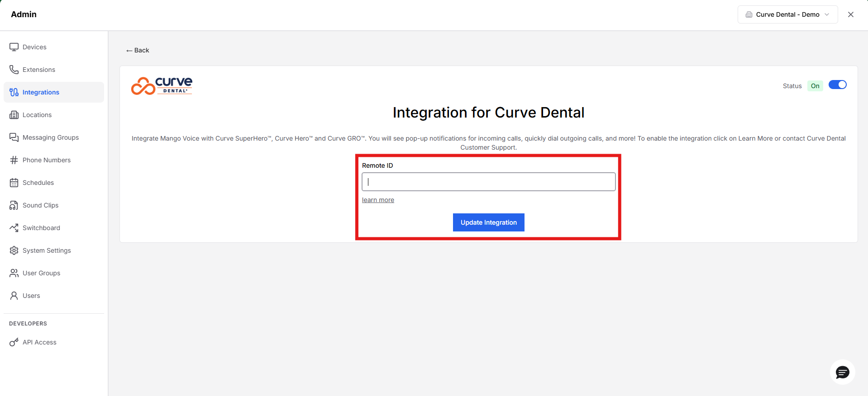Go Back to the integrations list
The height and width of the screenshot is (396, 868).
(138, 50)
